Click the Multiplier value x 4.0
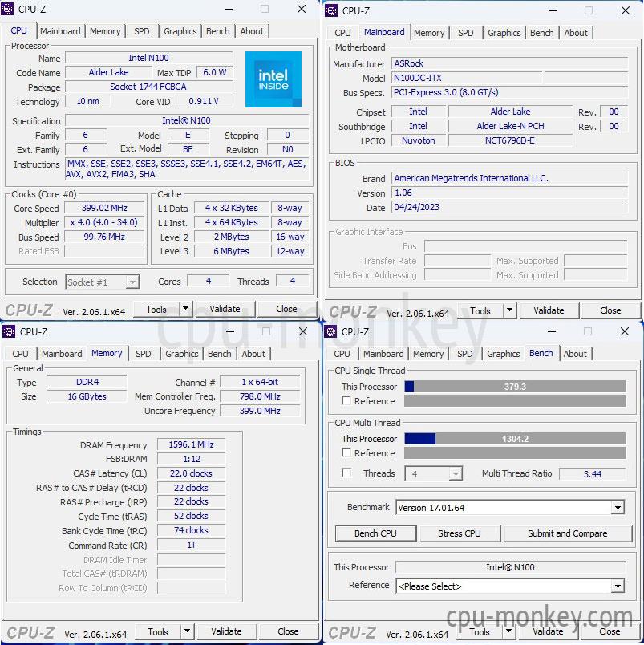The image size is (644, 645). point(104,222)
